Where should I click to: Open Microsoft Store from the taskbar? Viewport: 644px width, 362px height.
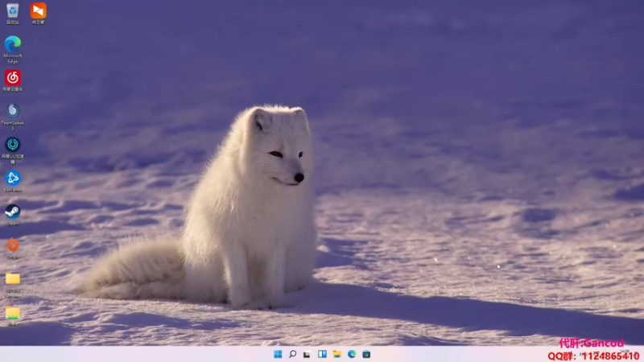click(367, 354)
